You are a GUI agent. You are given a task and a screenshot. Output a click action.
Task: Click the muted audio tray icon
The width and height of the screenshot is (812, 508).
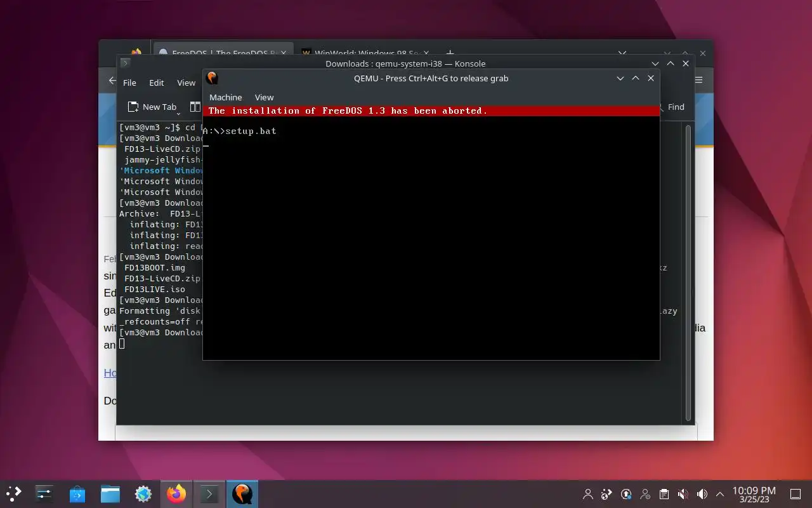(683, 494)
